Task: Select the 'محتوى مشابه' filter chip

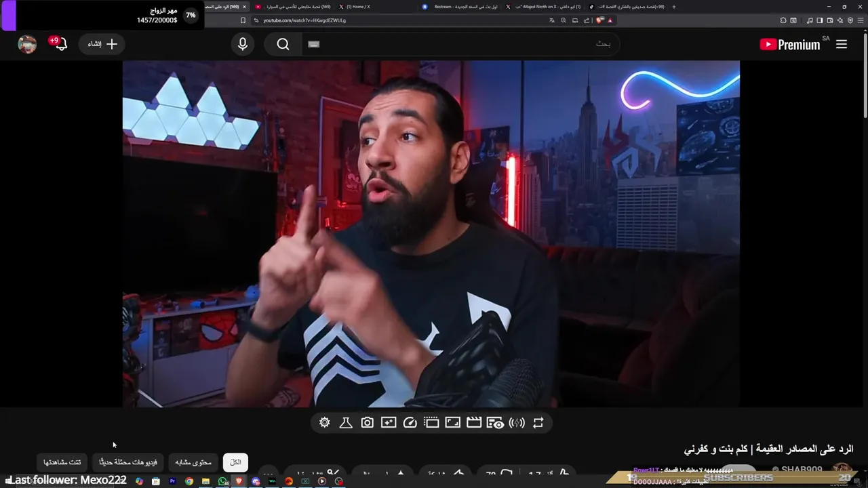Action: [x=193, y=462]
